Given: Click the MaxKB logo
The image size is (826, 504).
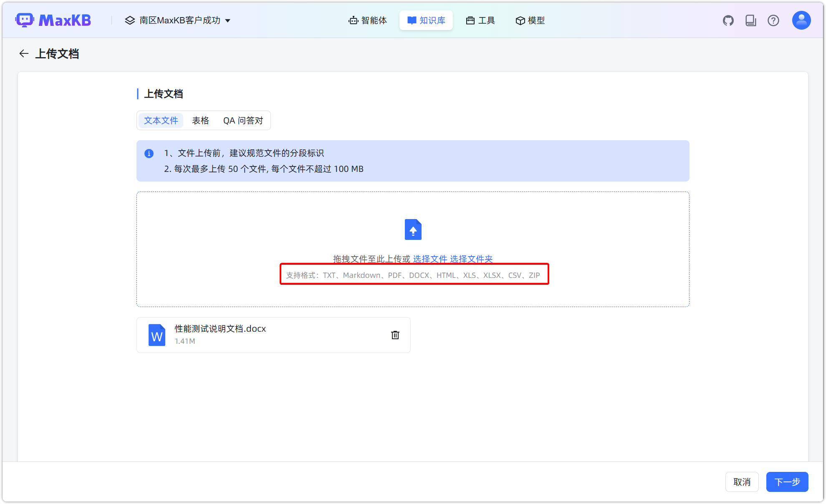Looking at the screenshot, I should [x=53, y=20].
